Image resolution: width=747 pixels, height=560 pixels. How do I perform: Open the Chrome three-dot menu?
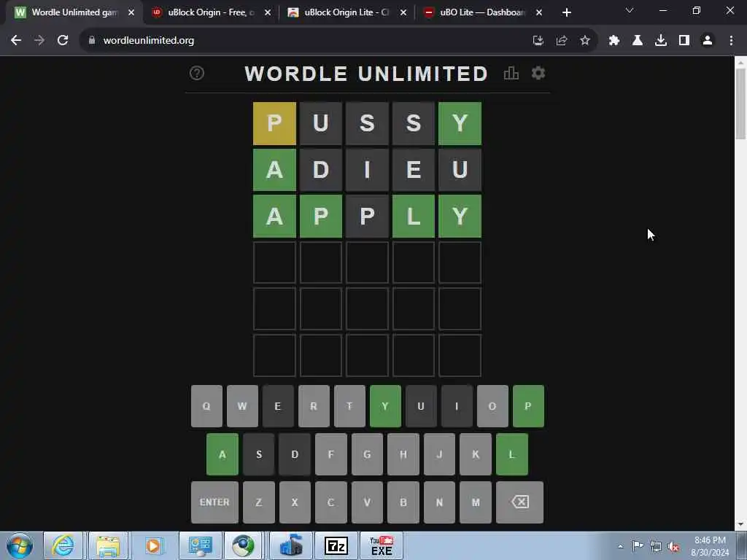[x=731, y=41]
